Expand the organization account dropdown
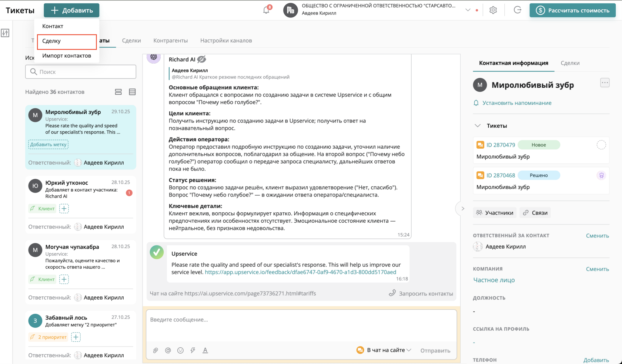This screenshot has width=622, height=364. pos(468,10)
